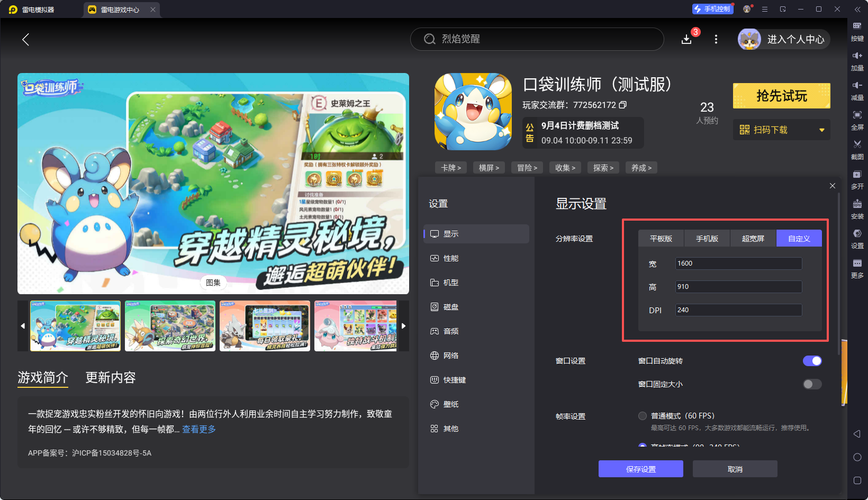Open 机型 settings section

(476, 283)
